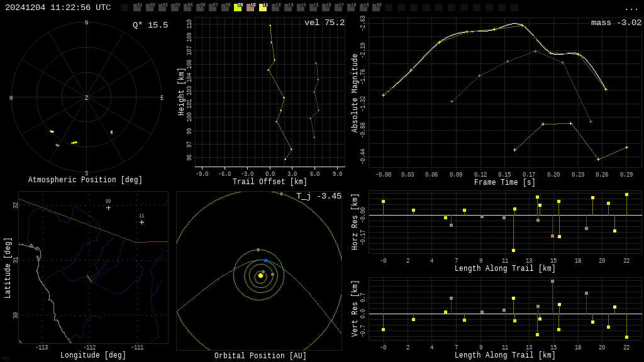Screen dimensions: 644x362
Task: Click the blue Earth dot on orbit
Action: click(x=266, y=261)
